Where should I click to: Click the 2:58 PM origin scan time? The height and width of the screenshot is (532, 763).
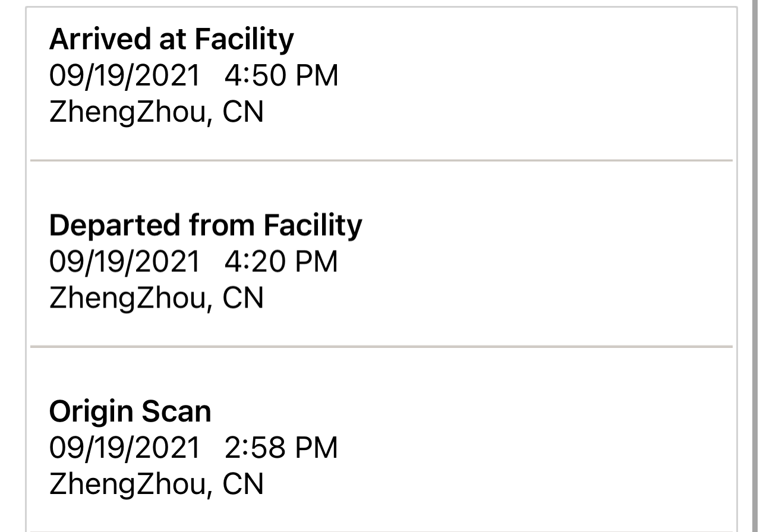point(281,448)
